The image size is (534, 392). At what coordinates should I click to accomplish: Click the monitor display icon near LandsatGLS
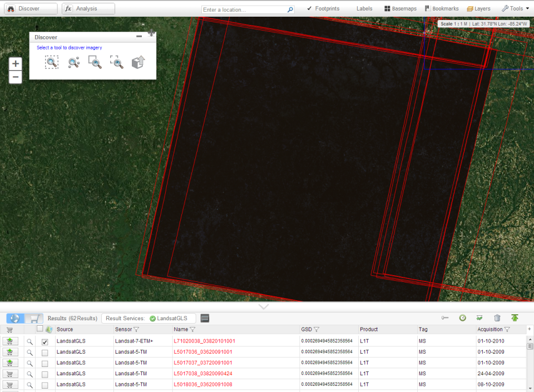tap(205, 318)
